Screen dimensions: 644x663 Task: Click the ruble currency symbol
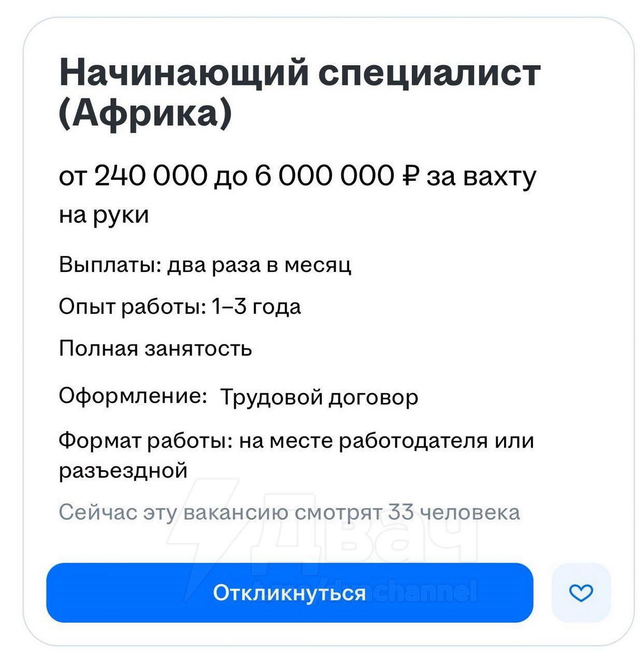pyautogui.click(x=410, y=176)
